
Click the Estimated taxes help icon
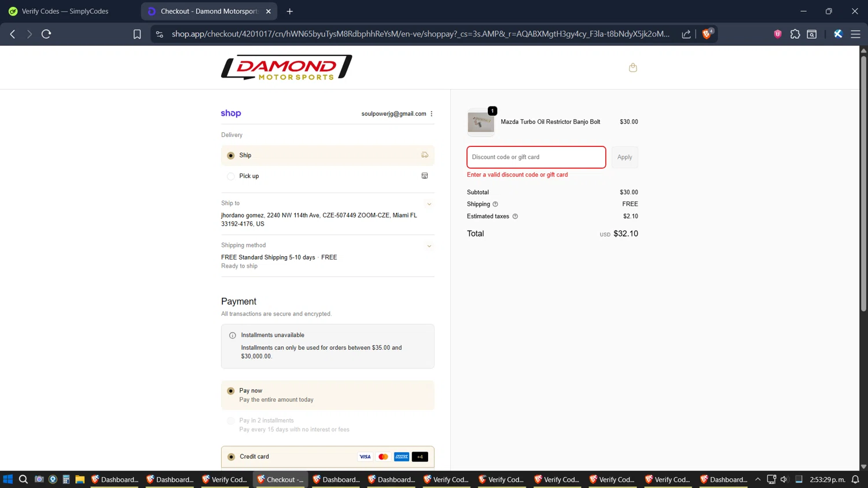[x=515, y=216]
